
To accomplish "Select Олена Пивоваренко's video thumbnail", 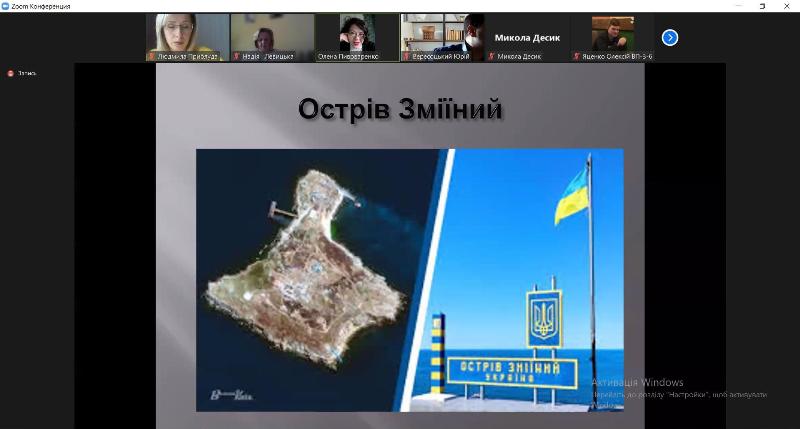I will pos(357,37).
